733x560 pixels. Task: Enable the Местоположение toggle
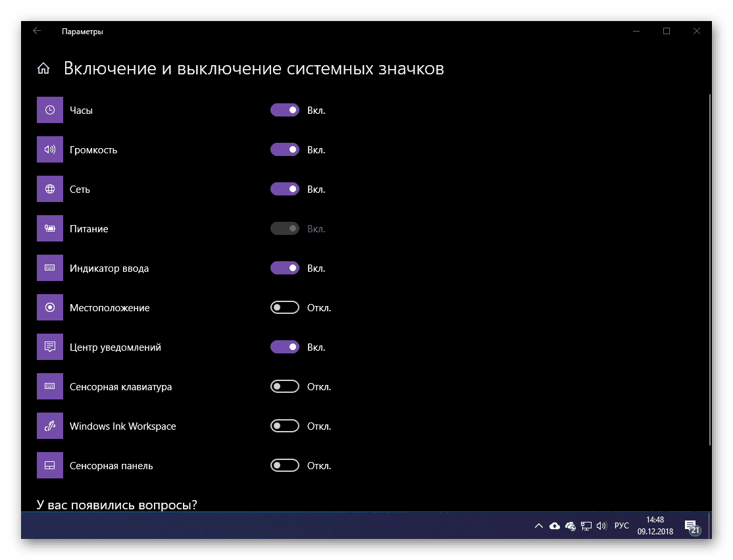tap(285, 307)
